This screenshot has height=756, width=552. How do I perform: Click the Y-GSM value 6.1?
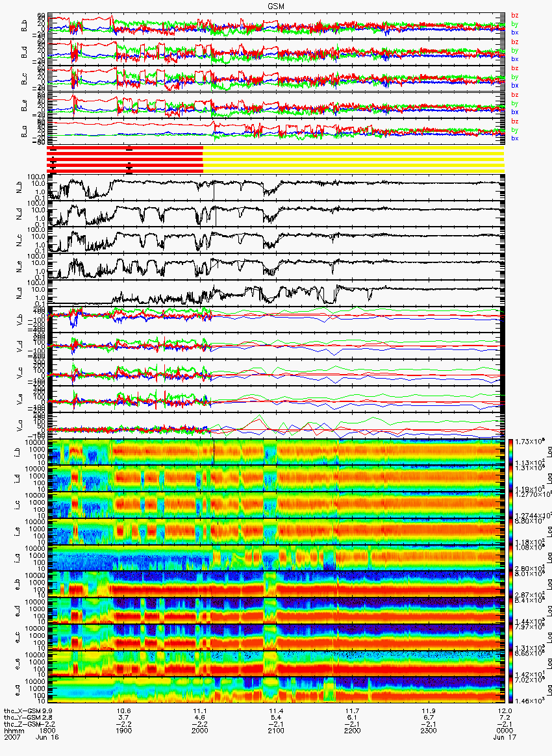(353, 718)
